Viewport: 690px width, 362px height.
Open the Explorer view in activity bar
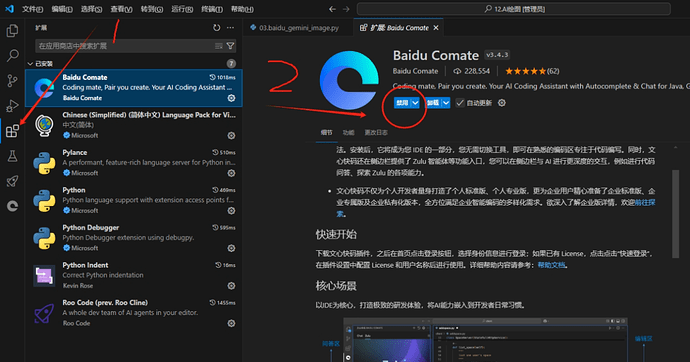coord(12,30)
